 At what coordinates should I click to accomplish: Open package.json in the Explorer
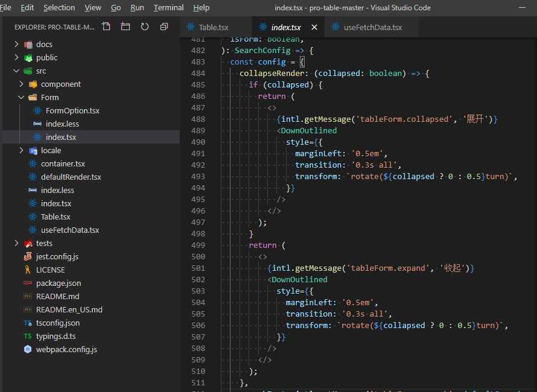[58, 283]
